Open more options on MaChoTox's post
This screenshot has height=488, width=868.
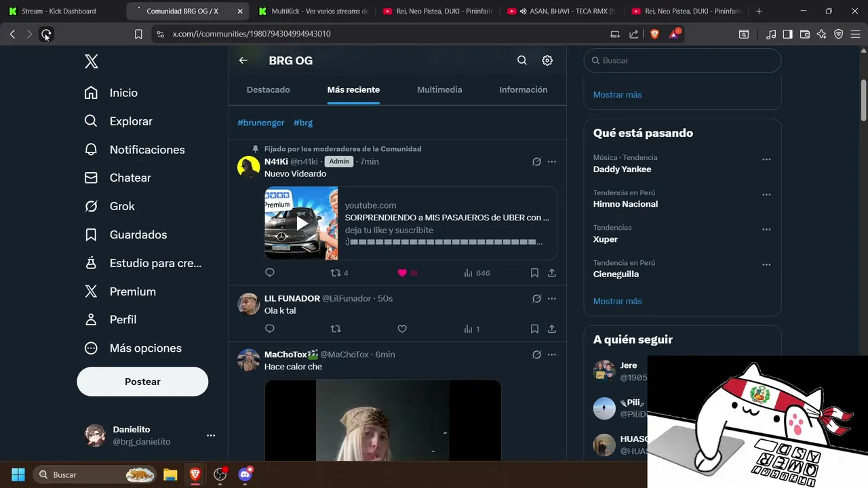(552, 354)
